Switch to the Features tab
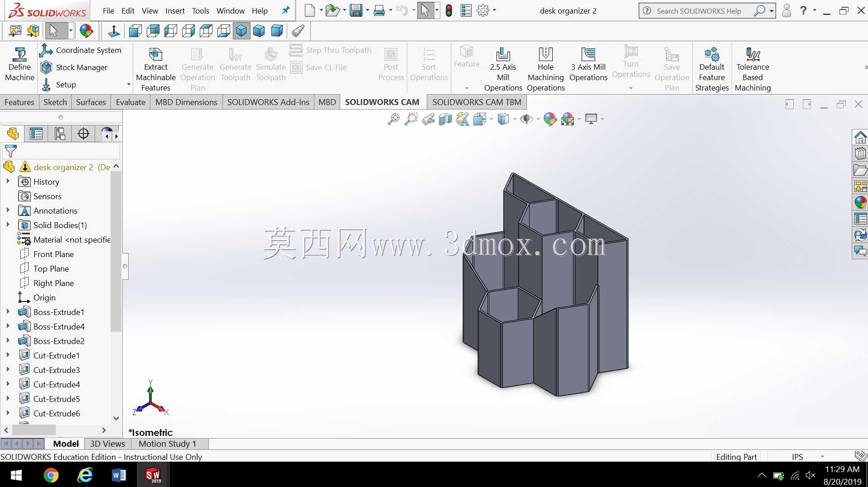 pyautogui.click(x=19, y=102)
